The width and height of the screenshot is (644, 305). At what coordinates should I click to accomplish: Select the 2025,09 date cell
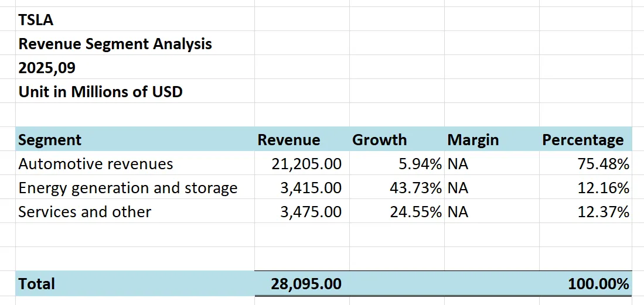coord(135,67)
